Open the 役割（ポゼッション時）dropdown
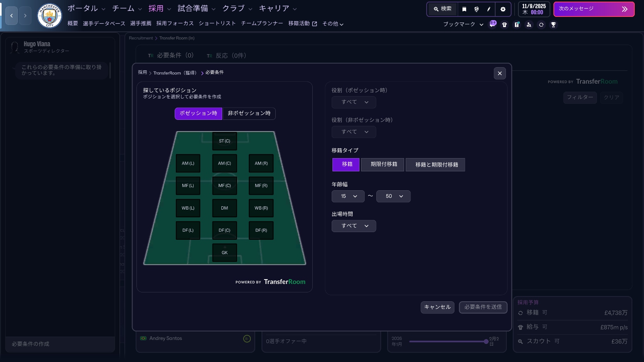The image size is (644, 362). click(x=353, y=102)
